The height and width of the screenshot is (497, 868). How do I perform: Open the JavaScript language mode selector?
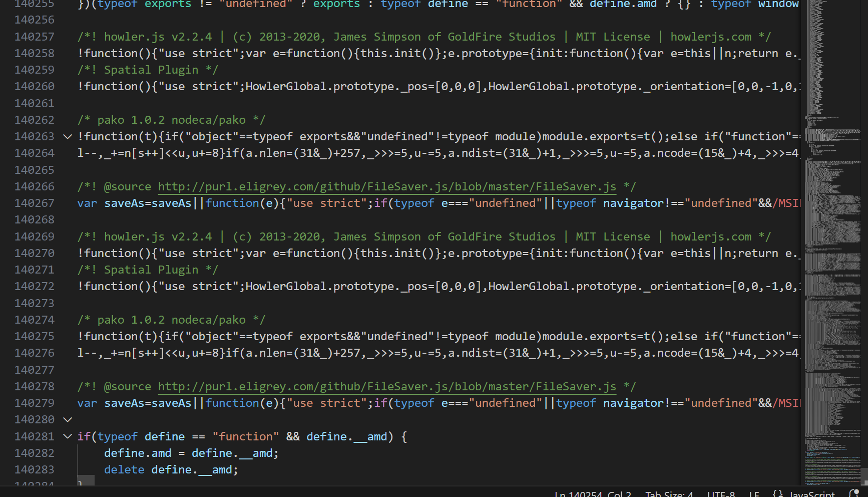pyautogui.click(x=812, y=494)
